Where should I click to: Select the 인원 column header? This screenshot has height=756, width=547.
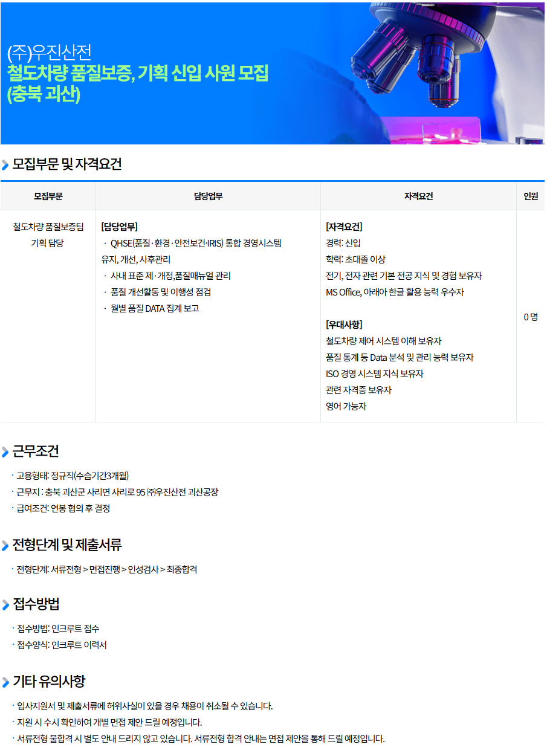click(531, 196)
